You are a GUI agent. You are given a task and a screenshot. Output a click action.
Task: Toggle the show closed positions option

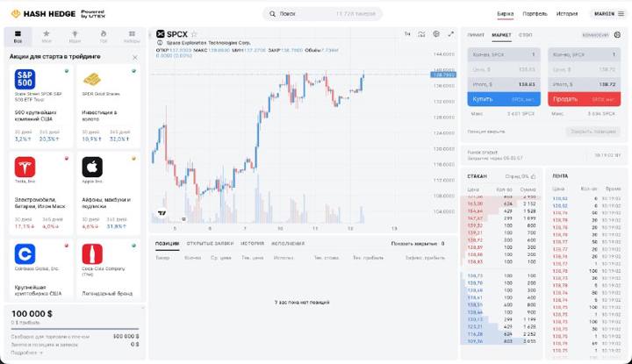[x=418, y=244]
